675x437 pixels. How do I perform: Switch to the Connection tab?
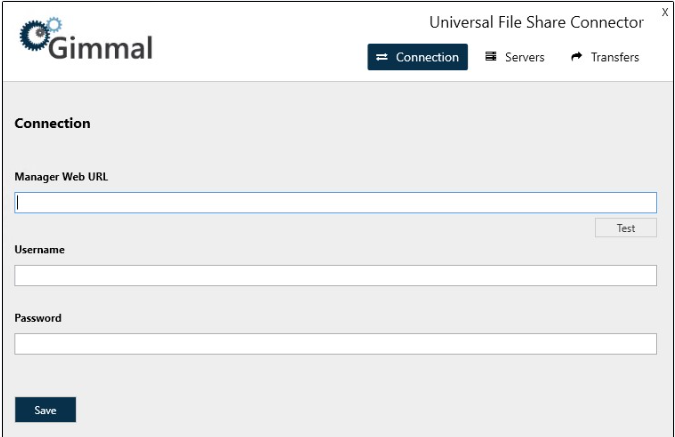click(417, 58)
